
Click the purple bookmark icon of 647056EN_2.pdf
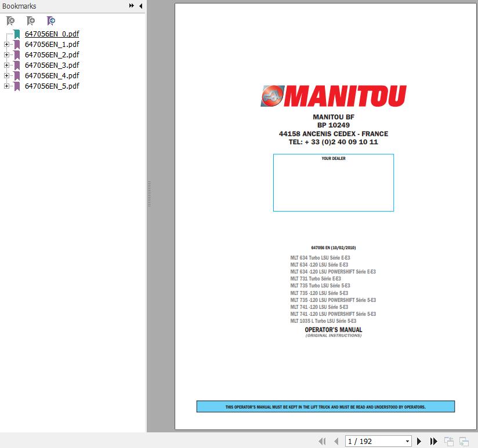(17, 55)
